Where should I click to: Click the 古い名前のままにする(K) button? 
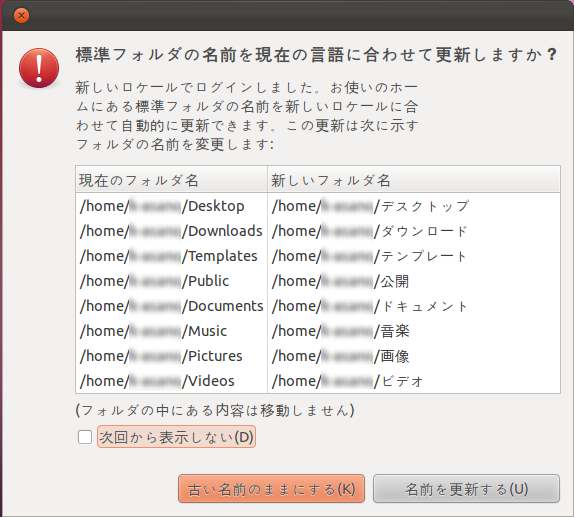pyautogui.click(x=271, y=489)
